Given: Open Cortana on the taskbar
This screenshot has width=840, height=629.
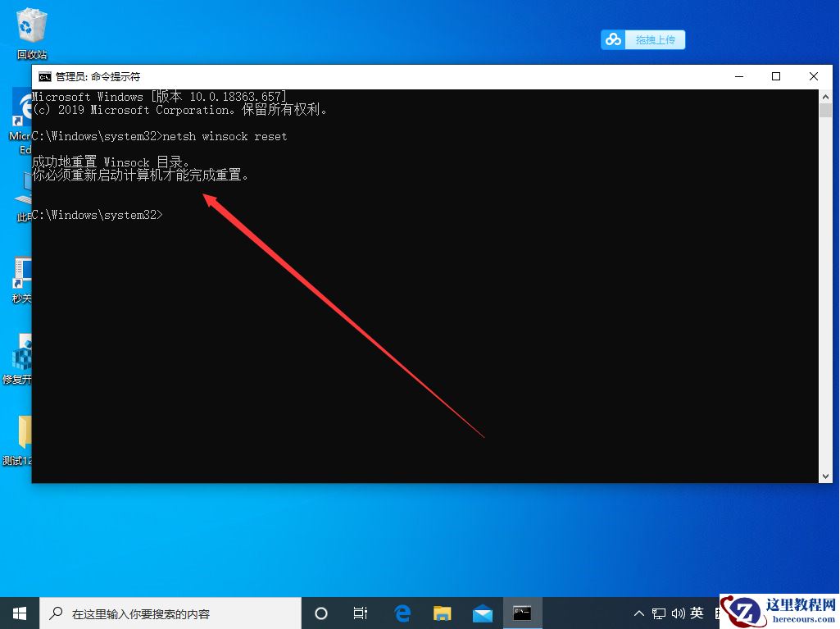Looking at the screenshot, I should pos(320,613).
